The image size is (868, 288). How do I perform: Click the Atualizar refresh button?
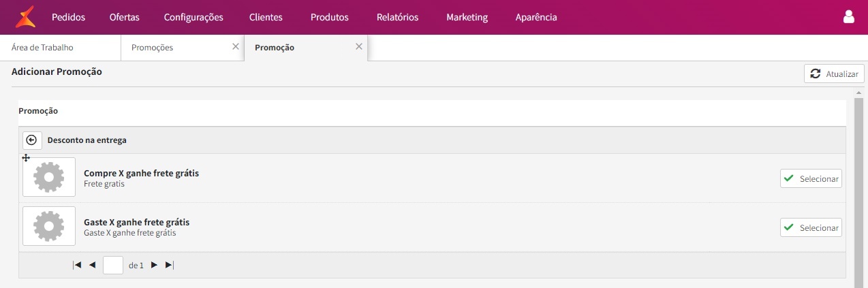(834, 74)
